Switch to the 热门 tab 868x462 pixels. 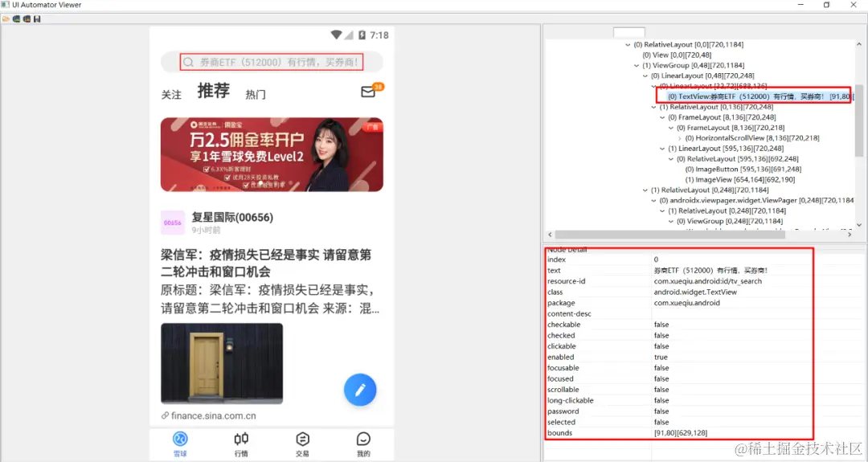256,95
